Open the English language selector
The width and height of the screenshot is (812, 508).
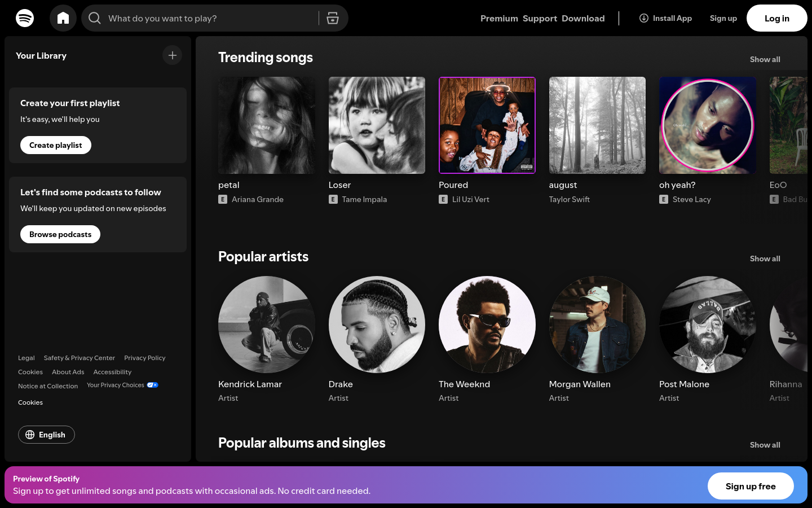pyautogui.click(x=46, y=435)
